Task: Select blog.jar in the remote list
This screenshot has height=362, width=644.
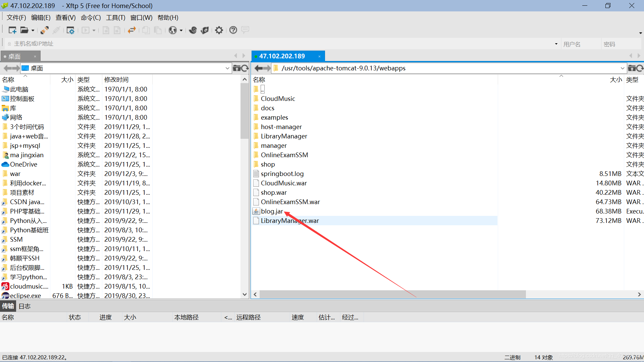Action: [272, 211]
